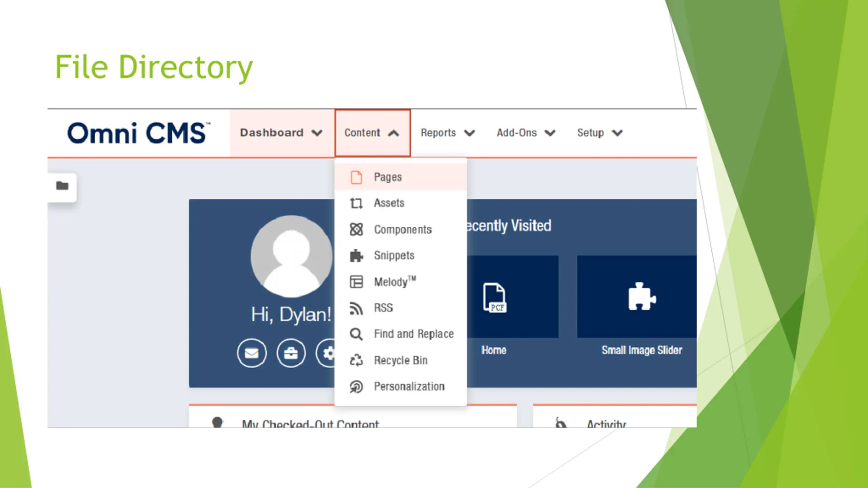The height and width of the screenshot is (488, 868).
Task: Select Find and Replace entry
Action: pyautogui.click(x=400, y=334)
